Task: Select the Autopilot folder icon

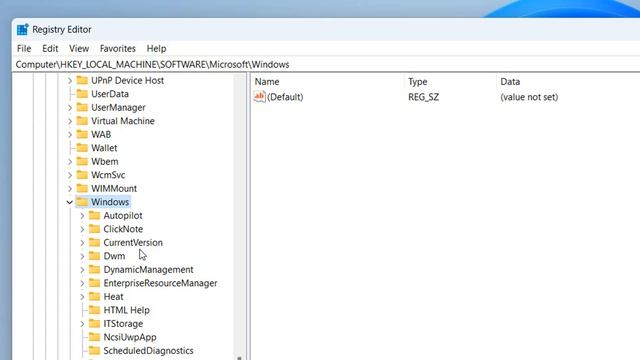Action: pyautogui.click(x=94, y=215)
